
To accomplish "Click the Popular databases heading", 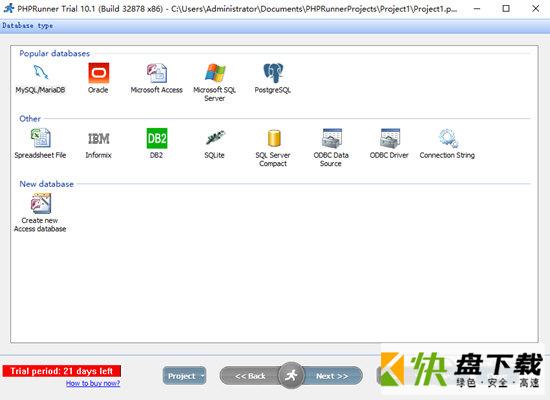I will click(x=54, y=53).
